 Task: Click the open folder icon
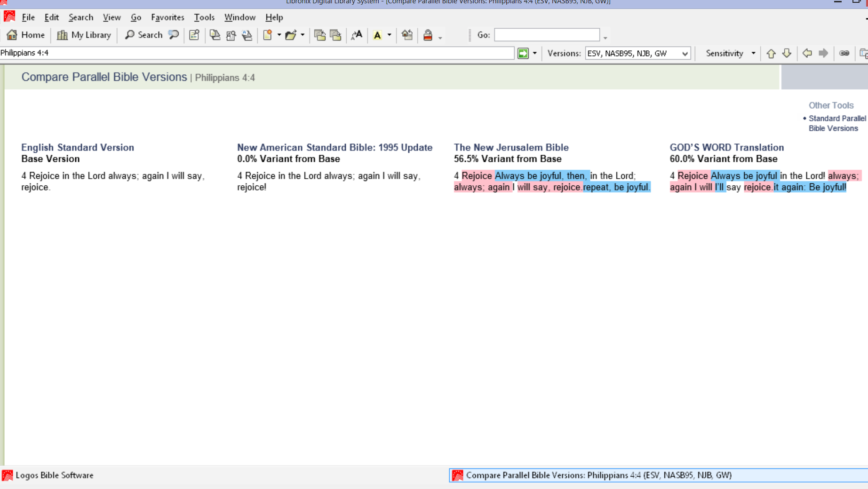pyautogui.click(x=291, y=35)
